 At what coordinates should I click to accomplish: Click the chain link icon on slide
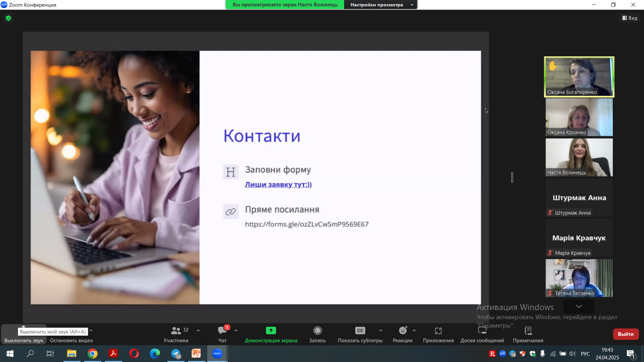pos(230,212)
